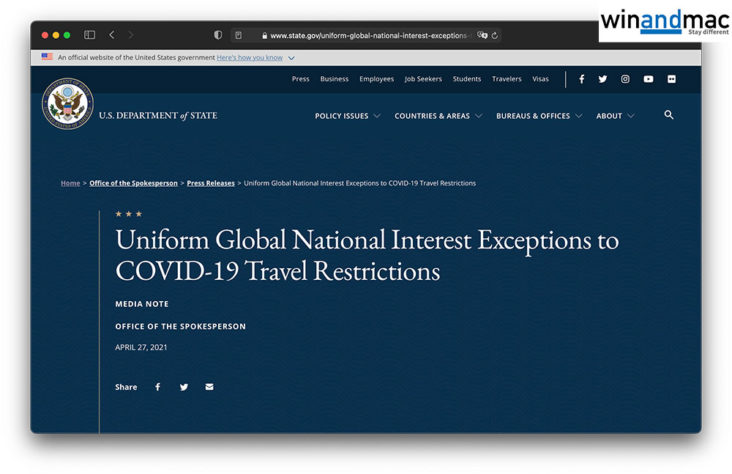Open the Visas menu item
The image size is (732, 474).
[x=540, y=79]
